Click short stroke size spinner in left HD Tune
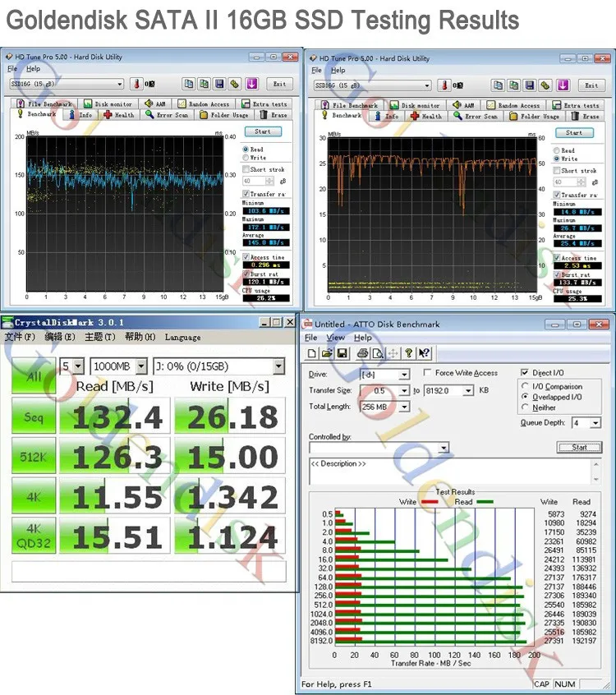The width and height of the screenshot is (616, 695). [269, 181]
